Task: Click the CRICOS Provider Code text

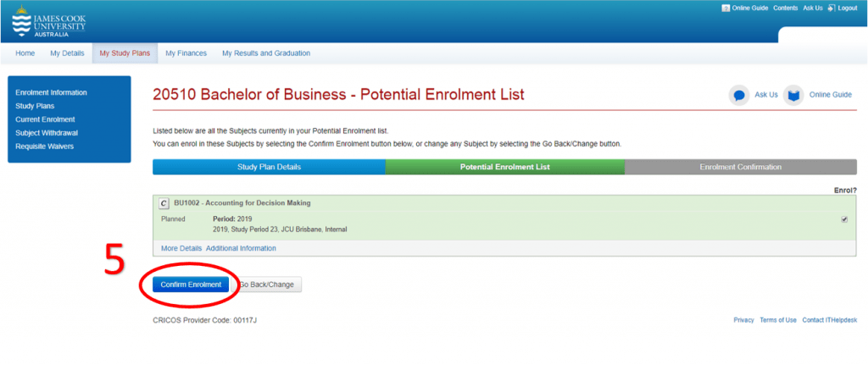Action: pos(204,320)
